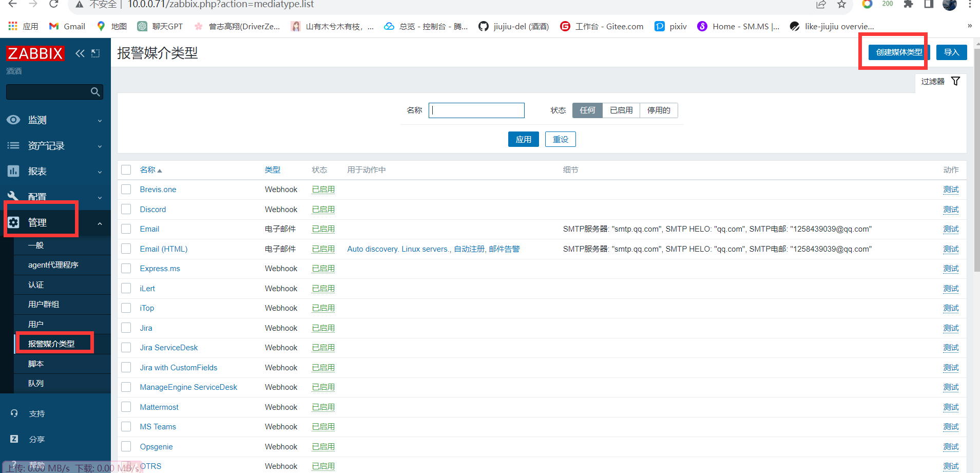
Task: Click the 创建媒体类型 button
Action: point(899,52)
